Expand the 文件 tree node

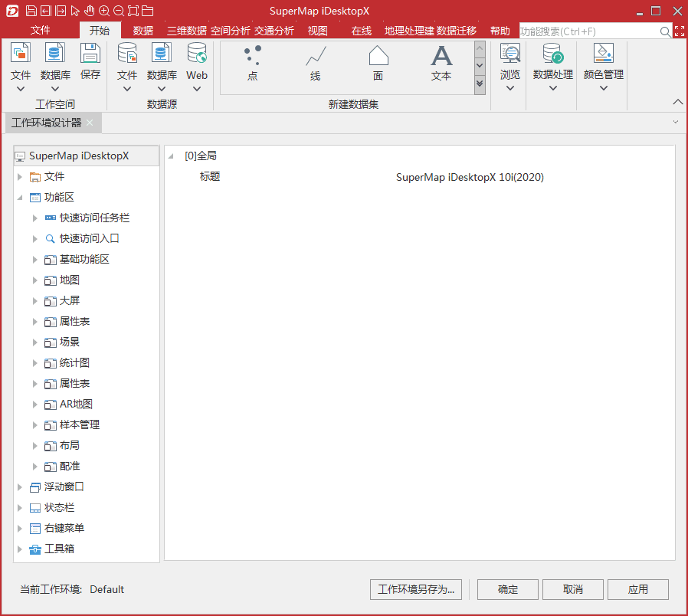(x=20, y=177)
